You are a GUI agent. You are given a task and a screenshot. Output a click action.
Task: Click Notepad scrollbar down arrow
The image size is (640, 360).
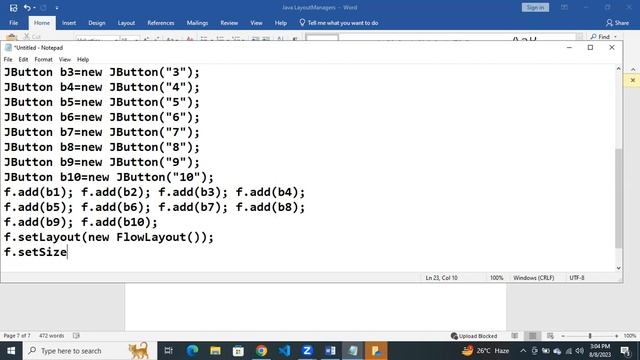[x=618, y=268]
